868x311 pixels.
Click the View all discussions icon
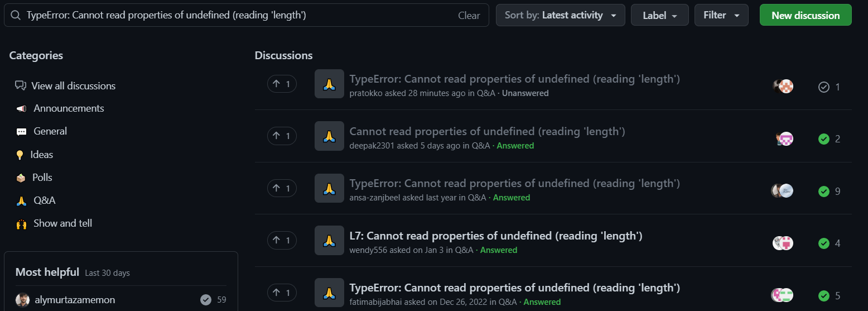point(21,85)
